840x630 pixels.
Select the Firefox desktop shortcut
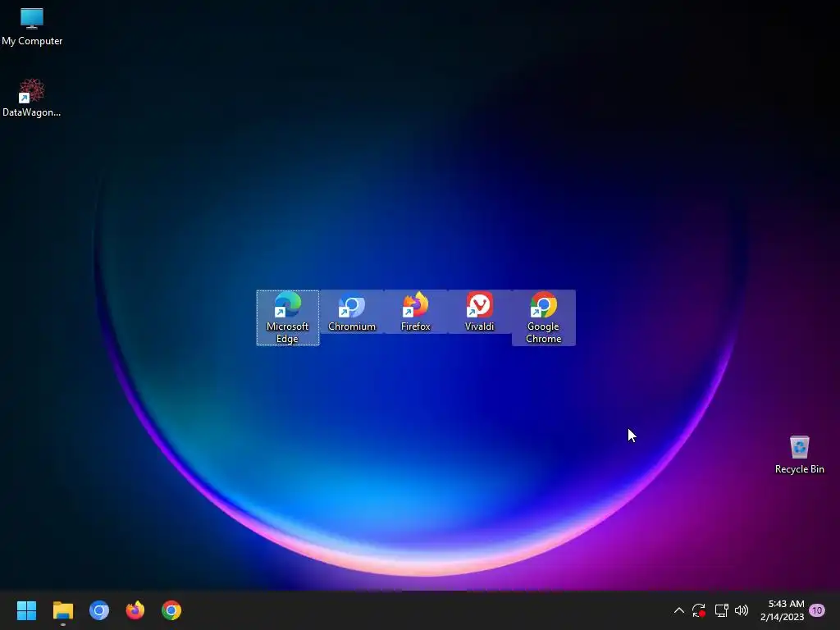[416, 312]
